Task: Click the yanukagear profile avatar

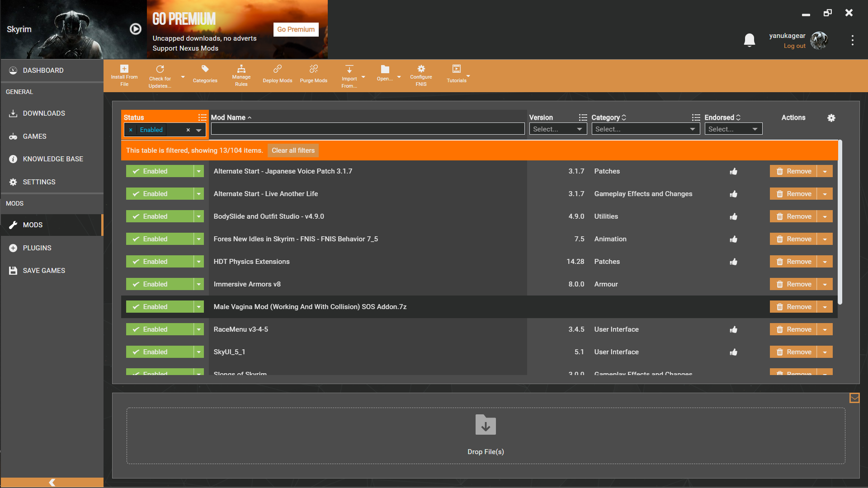Action: 819,40
